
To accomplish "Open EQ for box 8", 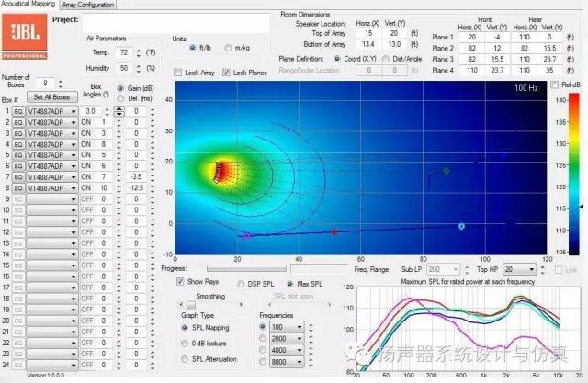I will point(17,187).
